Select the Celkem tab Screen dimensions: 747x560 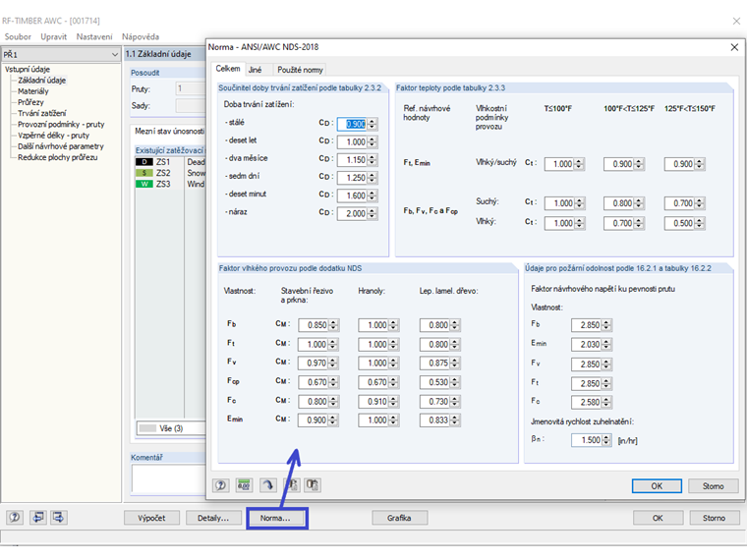tap(228, 69)
